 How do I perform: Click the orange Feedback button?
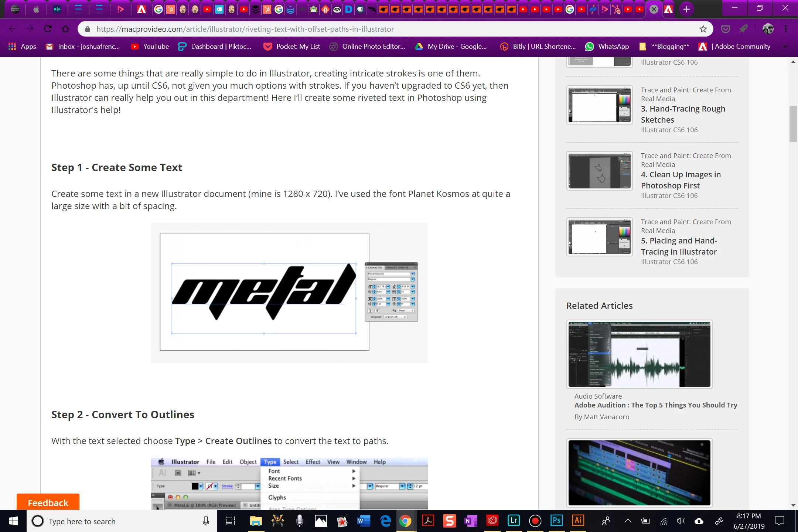point(48,502)
